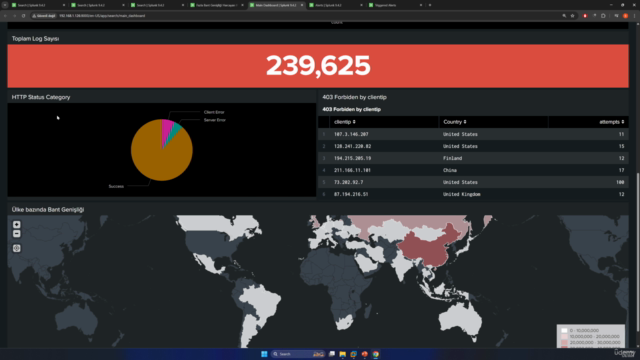640x360 pixels.
Task: Open File Explorer from the taskbar
Action: pos(342,354)
